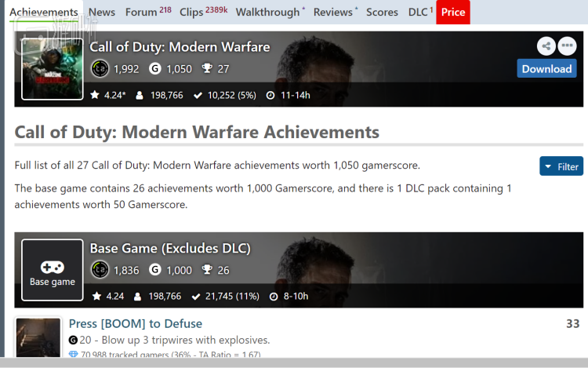Click the 8-10h estimated time text
588x368 pixels.
pyautogui.click(x=296, y=297)
